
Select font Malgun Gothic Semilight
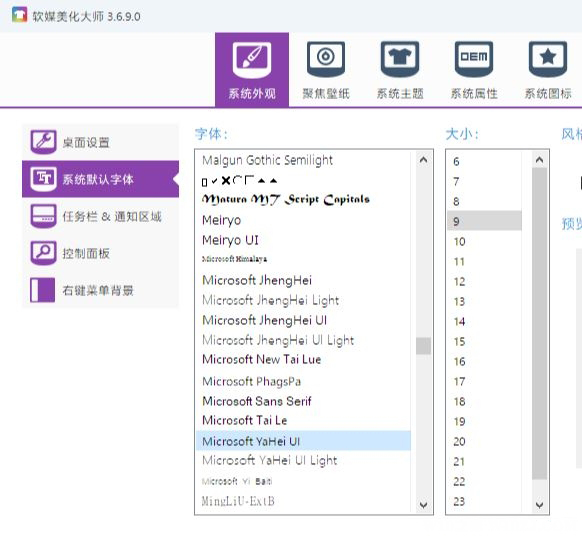(303, 160)
